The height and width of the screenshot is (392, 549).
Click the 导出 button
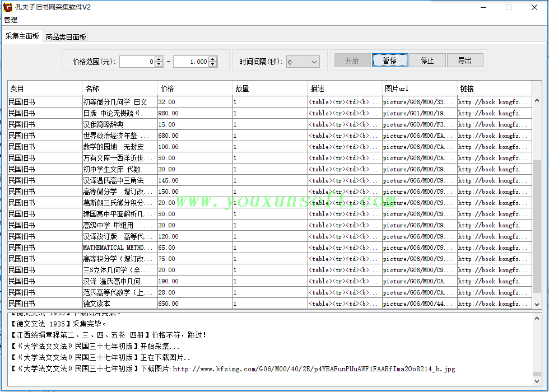pos(465,60)
